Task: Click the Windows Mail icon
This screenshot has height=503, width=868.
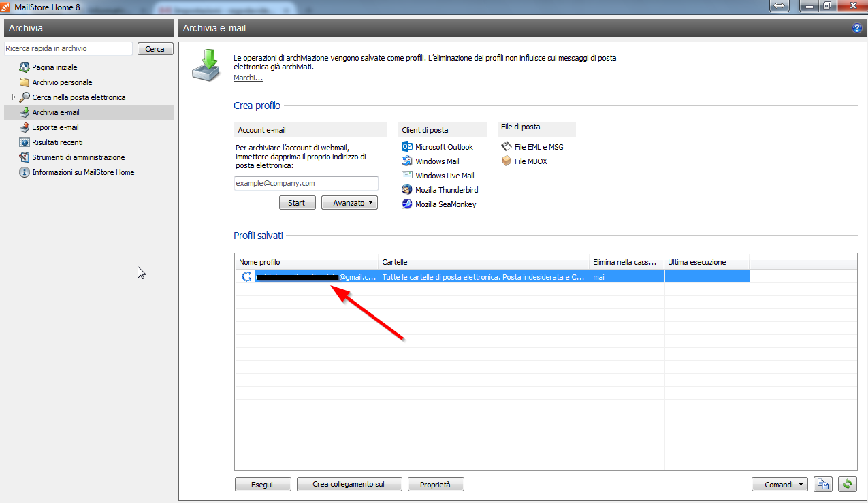Action: click(407, 161)
